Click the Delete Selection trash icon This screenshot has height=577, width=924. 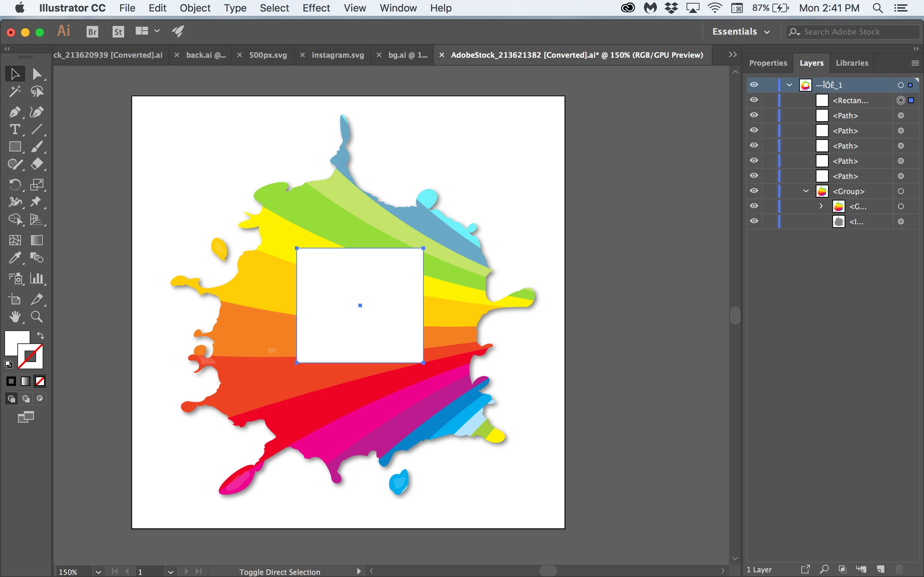pyautogui.click(x=899, y=569)
